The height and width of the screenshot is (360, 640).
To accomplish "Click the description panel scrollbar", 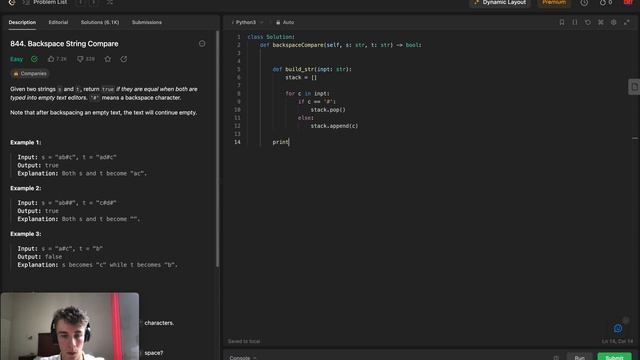I will click(218, 149).
